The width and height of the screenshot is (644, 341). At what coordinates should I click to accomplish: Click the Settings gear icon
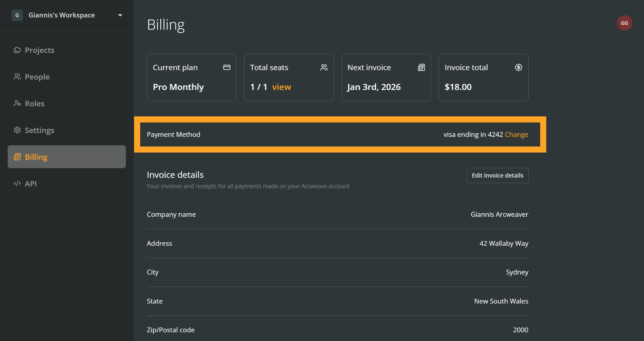(x=17, y=130)
